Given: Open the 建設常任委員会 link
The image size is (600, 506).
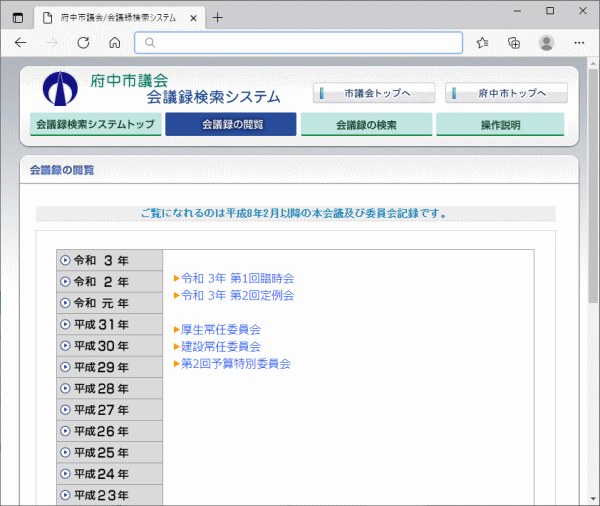Looking at the screenshot, I should click(221, 346).
